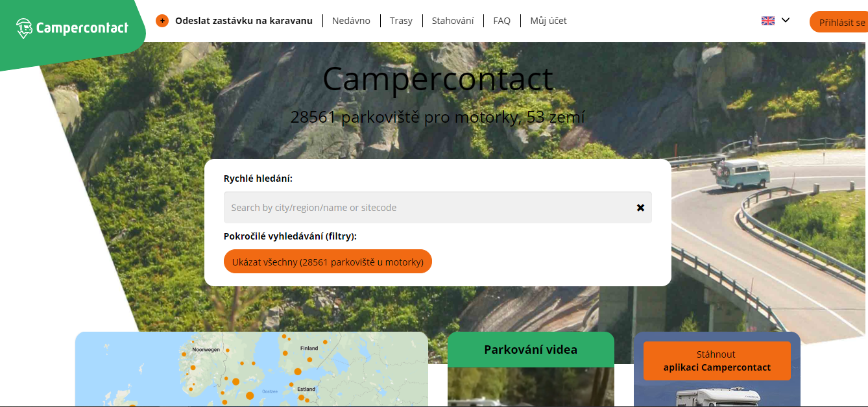Go to Stahování page

coord(453,21)
